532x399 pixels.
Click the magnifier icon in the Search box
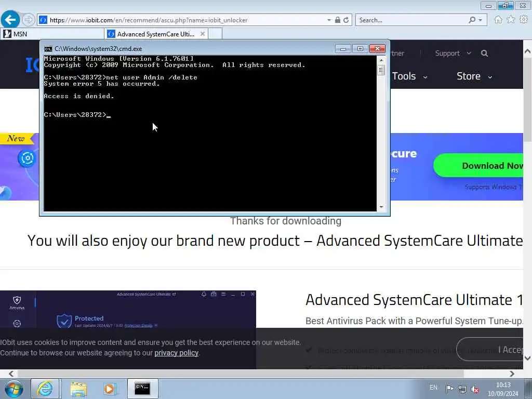pos(472,20)
